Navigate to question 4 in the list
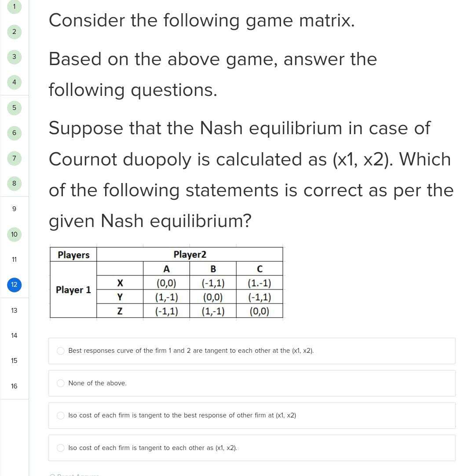This screenshot has height=476, width=475. click(x=14, y=82)
